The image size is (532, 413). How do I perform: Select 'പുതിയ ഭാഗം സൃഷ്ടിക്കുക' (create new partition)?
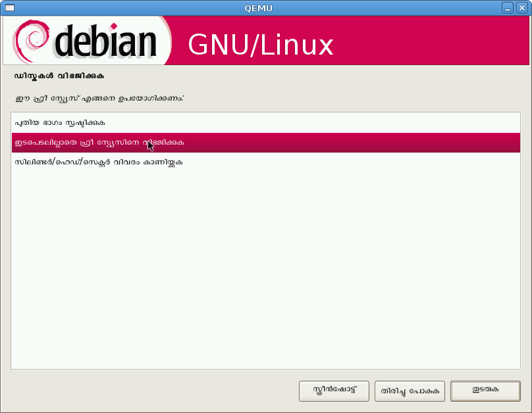(60, 123)
